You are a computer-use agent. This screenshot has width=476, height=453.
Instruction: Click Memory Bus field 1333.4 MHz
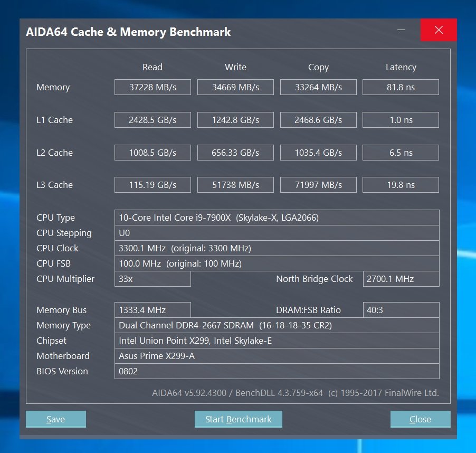153,310
